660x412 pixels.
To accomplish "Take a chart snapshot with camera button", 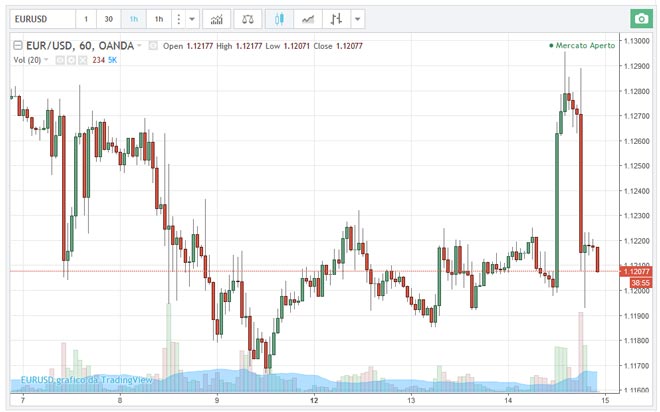I will coord(638,19).
